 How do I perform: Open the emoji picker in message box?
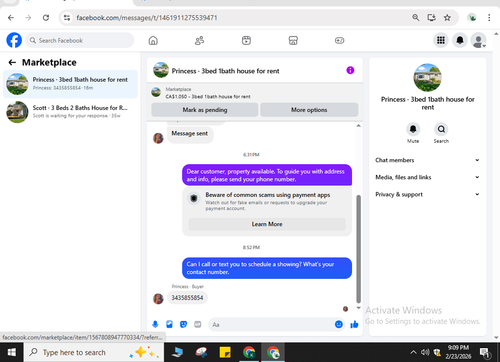pos(339,324)
